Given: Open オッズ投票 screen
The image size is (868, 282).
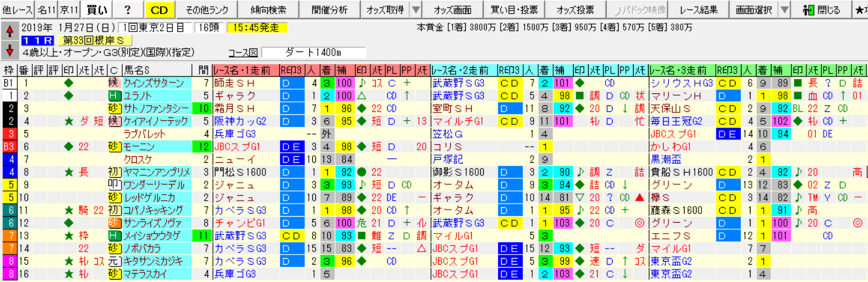Looking at the screenshot, I should pos(575,10).
